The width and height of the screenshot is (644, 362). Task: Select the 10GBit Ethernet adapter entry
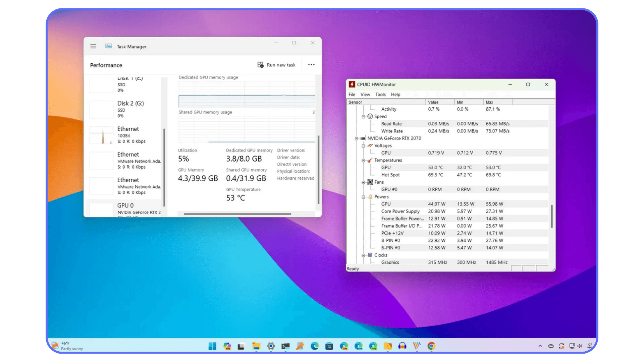[126, 135]
